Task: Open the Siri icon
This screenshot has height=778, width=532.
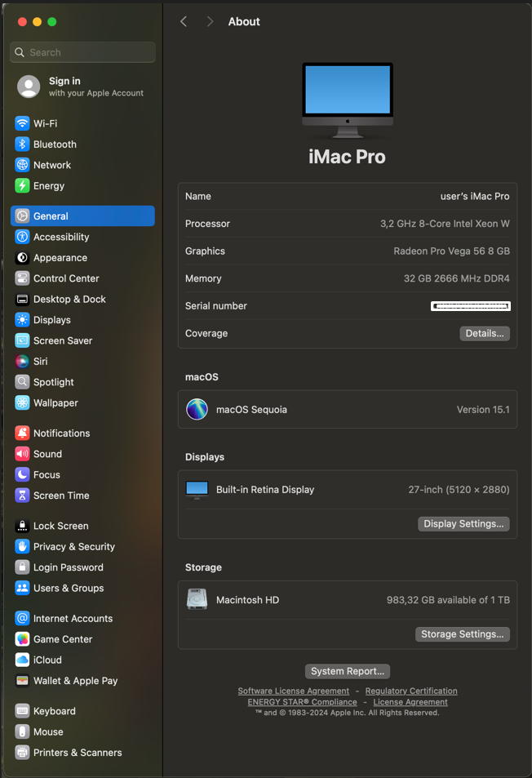Action: pos(22,361)
